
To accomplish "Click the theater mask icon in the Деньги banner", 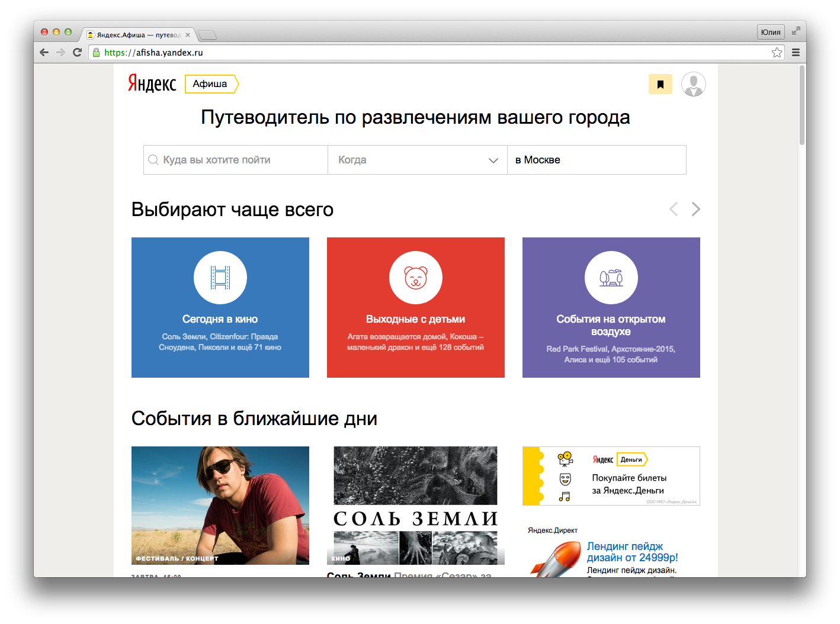I will [565, 478].
